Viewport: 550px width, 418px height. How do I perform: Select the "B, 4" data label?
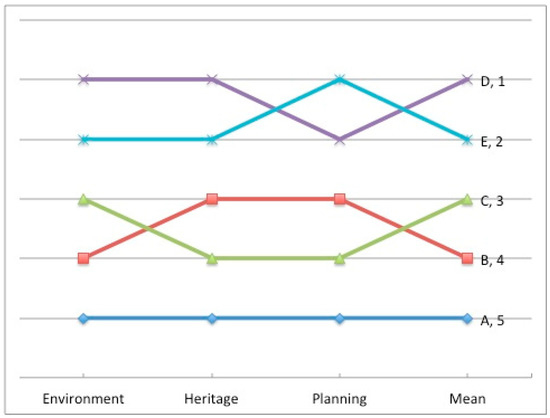(492, 261)
